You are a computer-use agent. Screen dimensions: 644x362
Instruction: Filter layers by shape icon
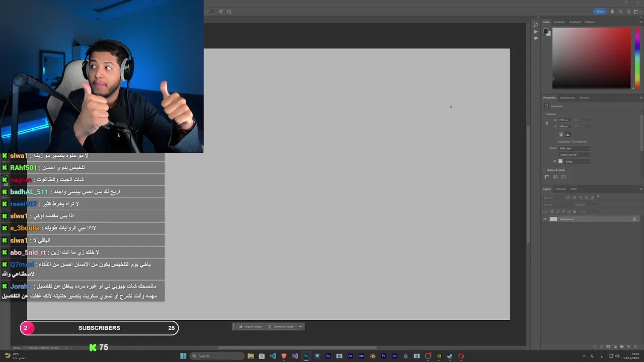[587, 198]
